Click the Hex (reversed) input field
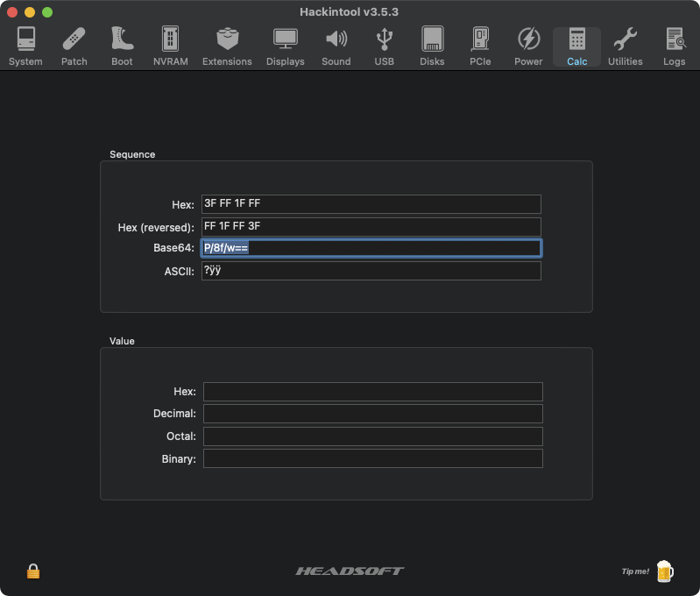The width and height of the screenshot is (700, 596). (371, 226)
